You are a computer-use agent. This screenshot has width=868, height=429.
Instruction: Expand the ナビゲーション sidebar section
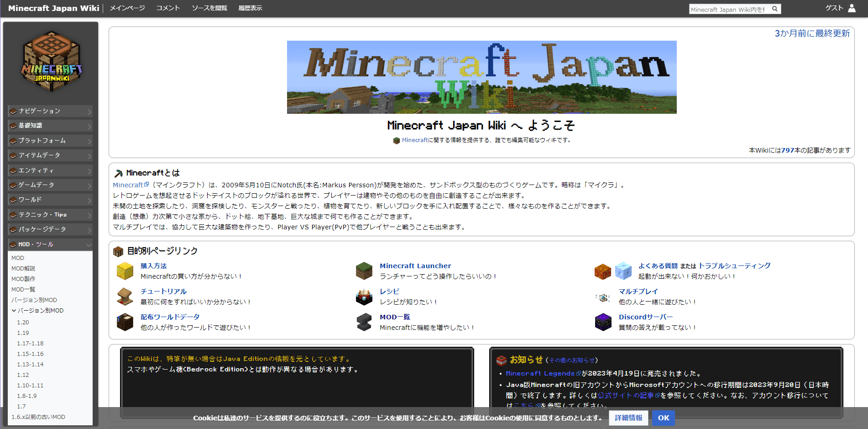(x=50, y=111)
